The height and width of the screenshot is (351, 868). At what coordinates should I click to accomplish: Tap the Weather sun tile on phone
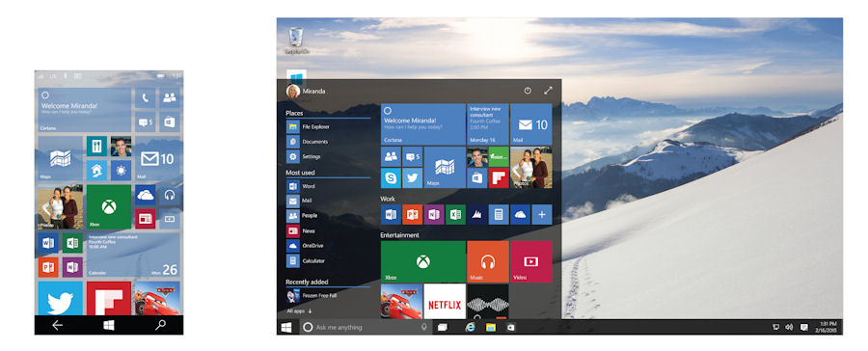pyautogui.click(x=122, y=170)
